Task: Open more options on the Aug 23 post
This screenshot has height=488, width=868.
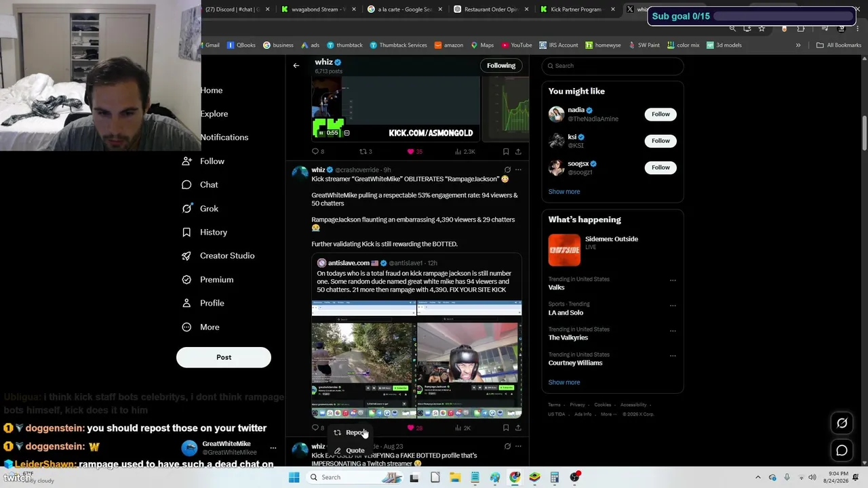Action: coord(518,447)
